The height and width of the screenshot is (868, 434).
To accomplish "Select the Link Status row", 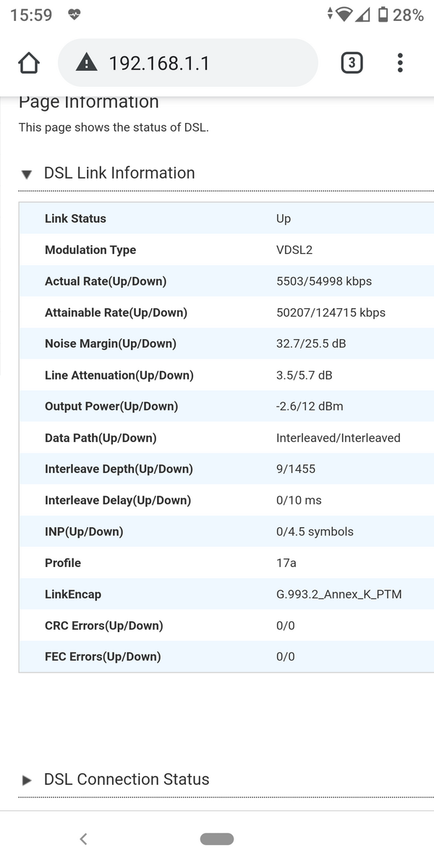I will click(226, 218).
